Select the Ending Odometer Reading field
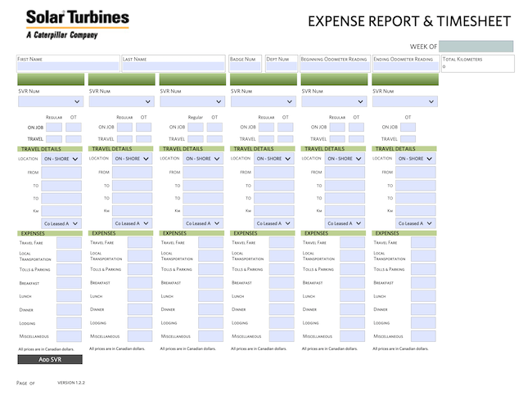 [x=405, y=67]
